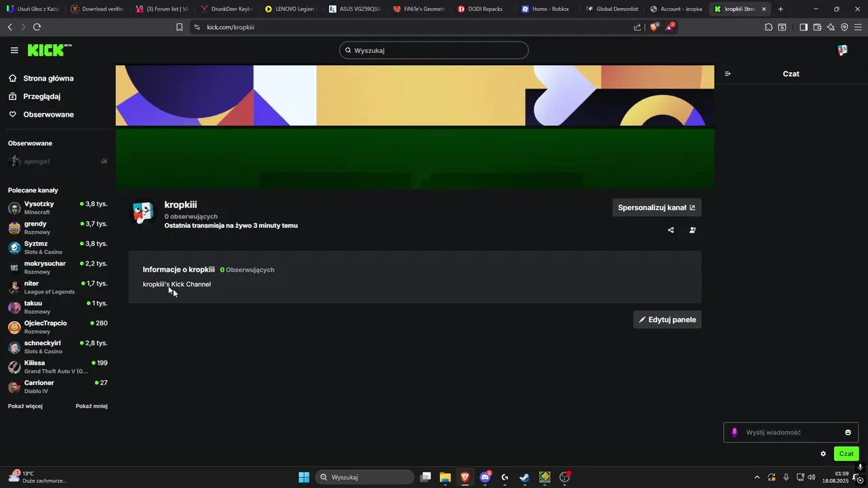Screen dimensions: 868x488
Task: Open the volume control in system tray
Action: click(x=812, y=477)
